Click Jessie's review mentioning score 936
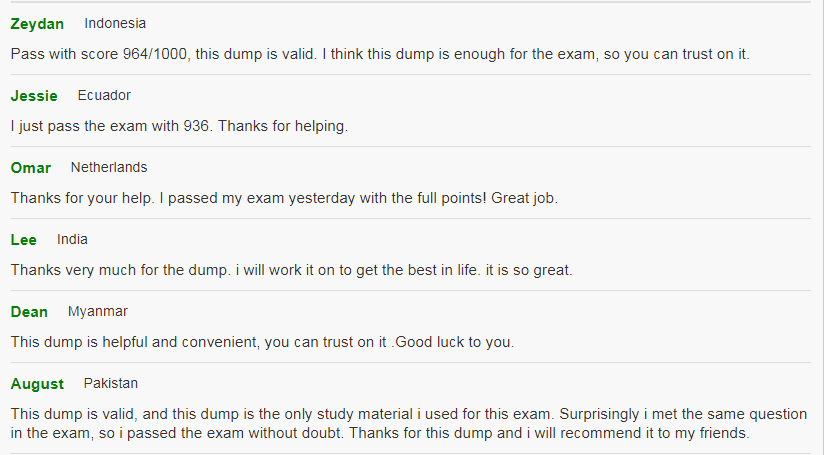824x455 pixels. [x=179, y=126]
